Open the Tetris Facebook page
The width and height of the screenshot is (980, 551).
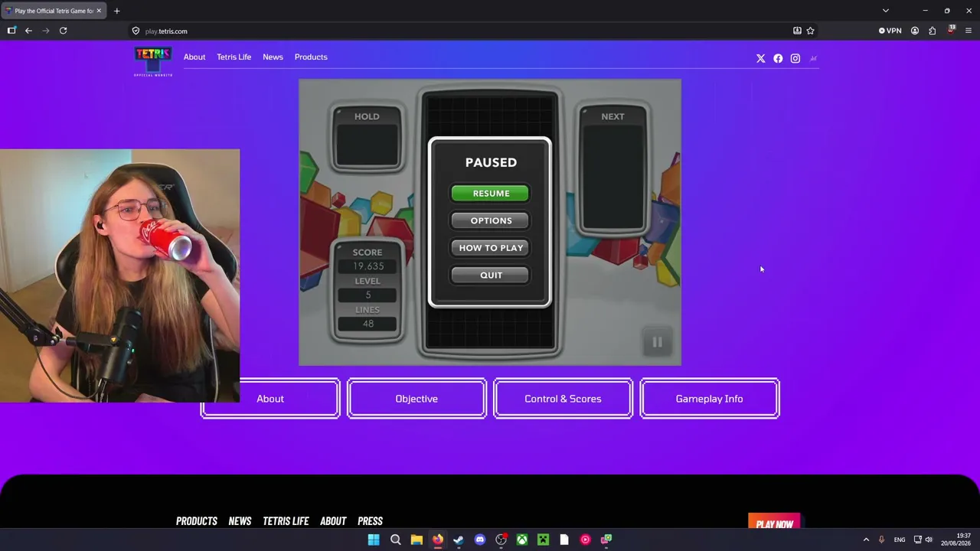coord(778,58)
